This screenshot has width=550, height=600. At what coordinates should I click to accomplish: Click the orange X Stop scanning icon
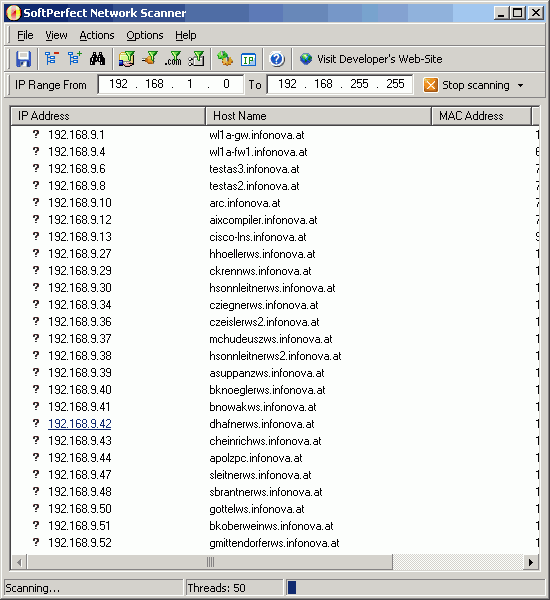pyautogui.click(x=431, y=85)
